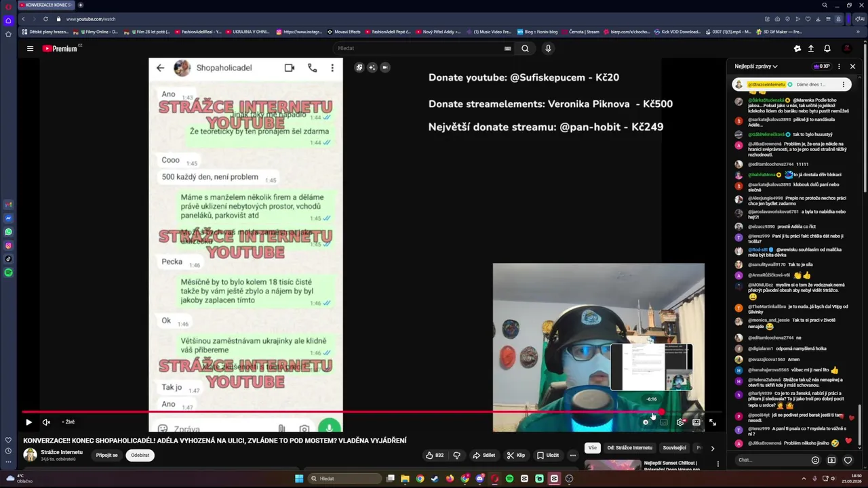Unmute the video player
The image size is (868, 488).
[46, 422]
